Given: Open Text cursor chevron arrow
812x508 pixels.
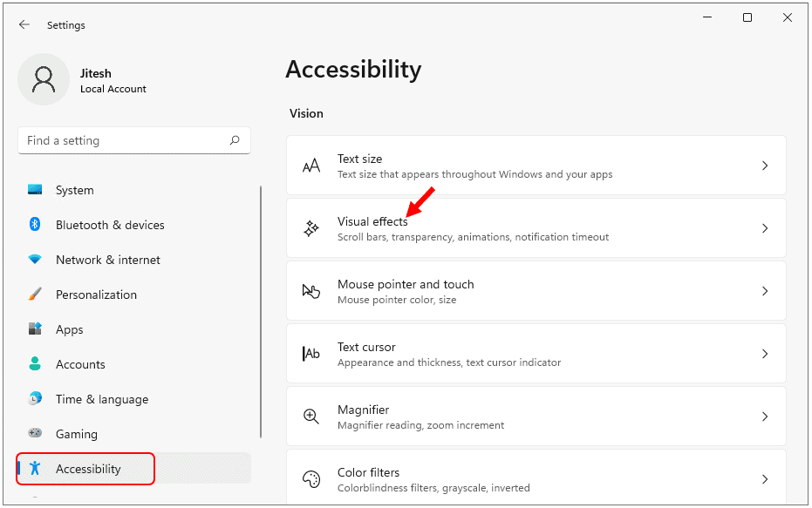Looking at the screenshot, I should pos(765,354).
